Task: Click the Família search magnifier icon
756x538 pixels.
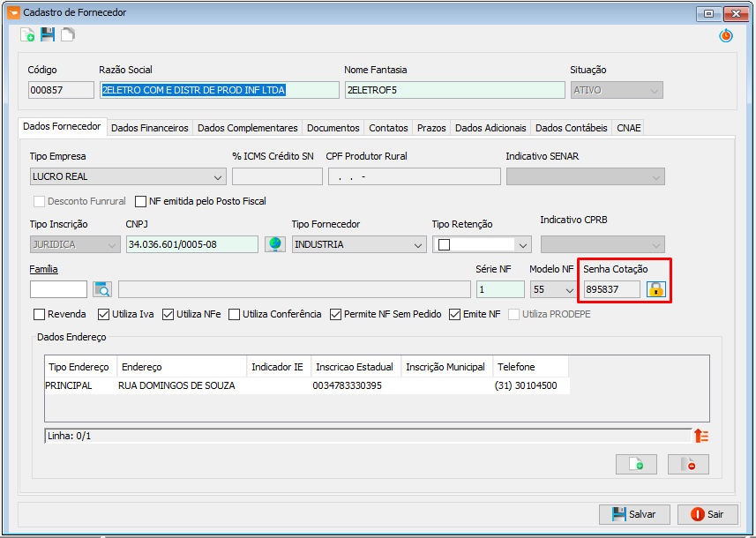Action: pyautogui.click(x=102, y=289)
